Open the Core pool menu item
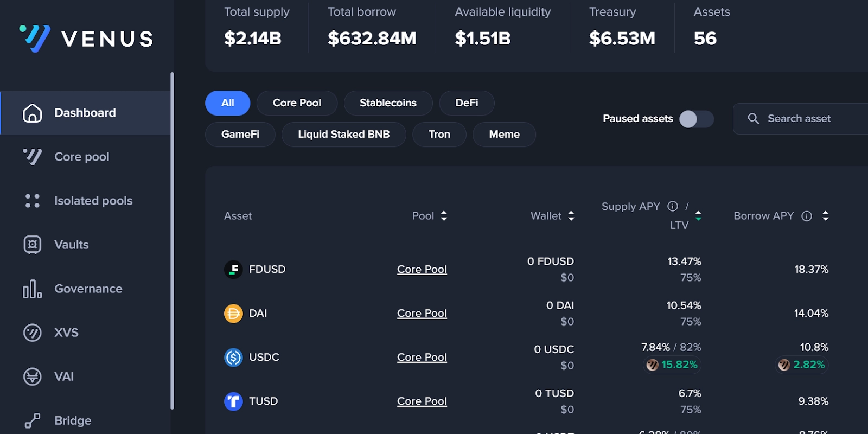The width and height of the screenshot is (868, 434). coord(82,157)
